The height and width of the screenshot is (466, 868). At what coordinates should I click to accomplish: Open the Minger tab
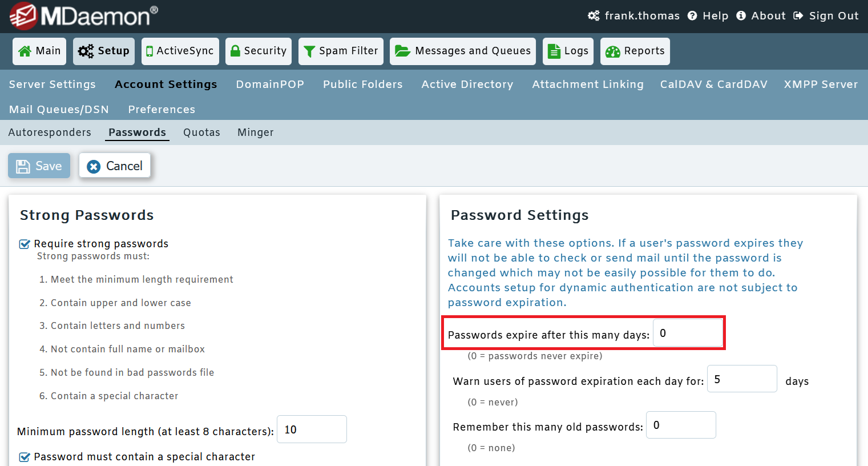click(x=255, y=132)
